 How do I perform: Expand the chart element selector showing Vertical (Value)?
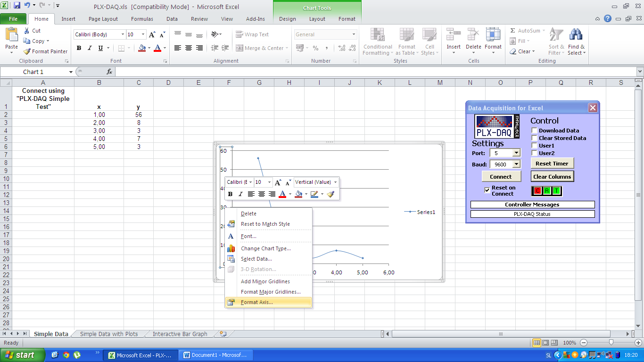[335, 182]
